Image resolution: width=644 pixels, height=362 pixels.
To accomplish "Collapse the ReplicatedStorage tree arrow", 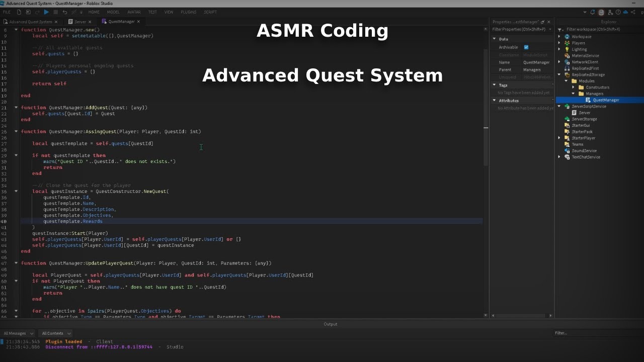I will (559, 74).
